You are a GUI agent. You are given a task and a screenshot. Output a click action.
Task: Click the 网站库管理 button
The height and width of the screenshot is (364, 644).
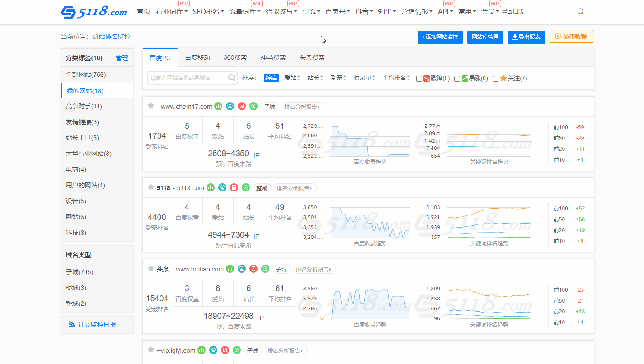[x=485, y=37]
